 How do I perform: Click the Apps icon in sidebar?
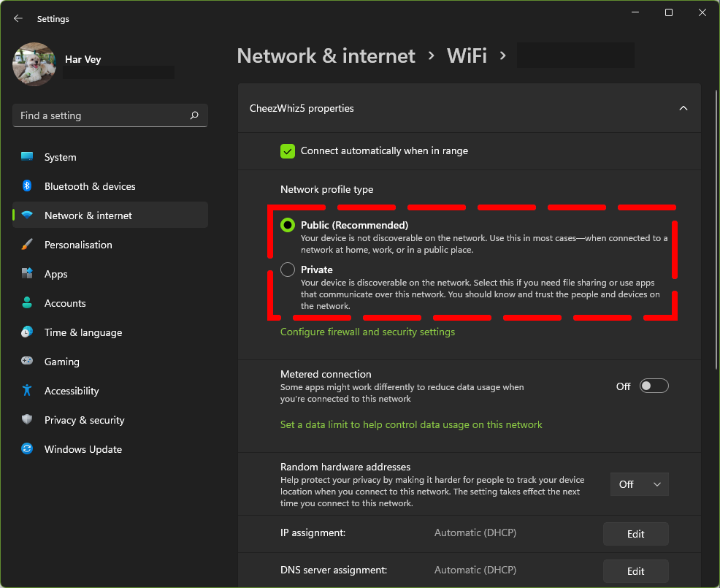pos(27,274)
